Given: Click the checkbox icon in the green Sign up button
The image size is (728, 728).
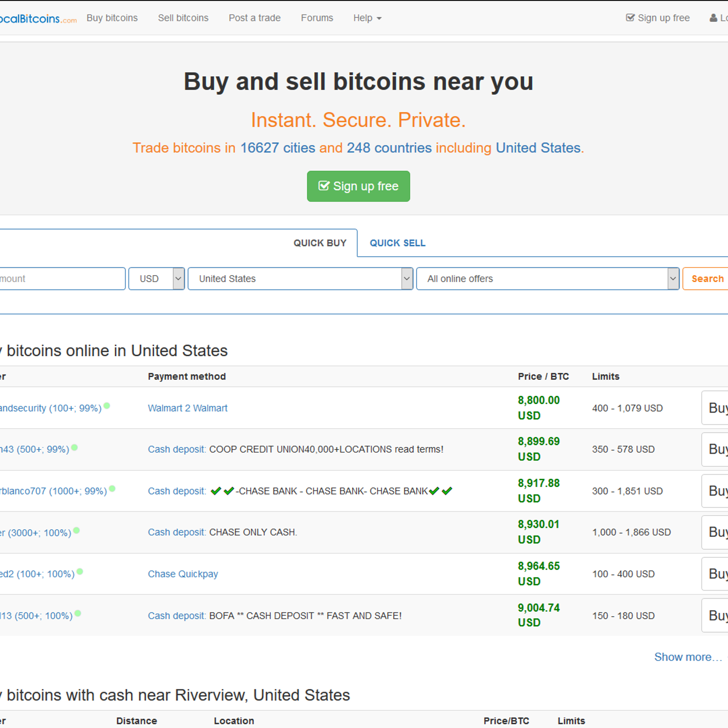Looking at the screenshot, I should click(x=324, y=186).
